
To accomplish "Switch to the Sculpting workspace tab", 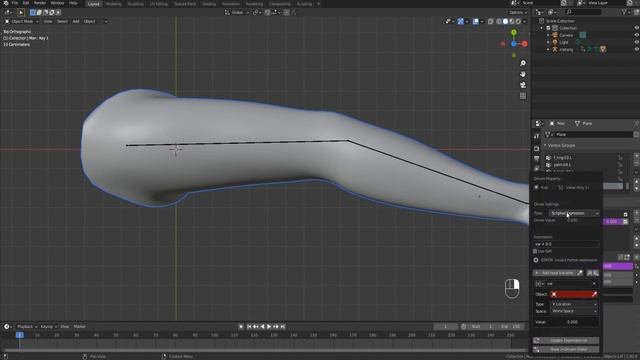I will [136, 4].
